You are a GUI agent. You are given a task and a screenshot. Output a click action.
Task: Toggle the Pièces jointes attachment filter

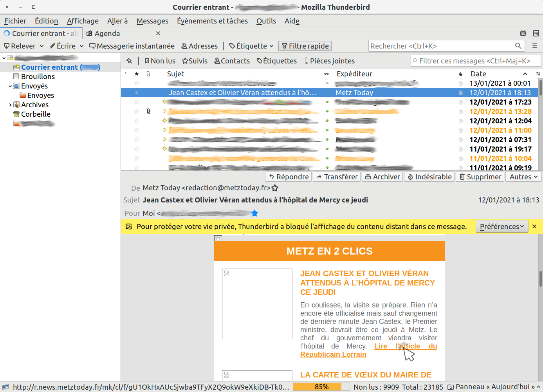click(x=329, y=61)
